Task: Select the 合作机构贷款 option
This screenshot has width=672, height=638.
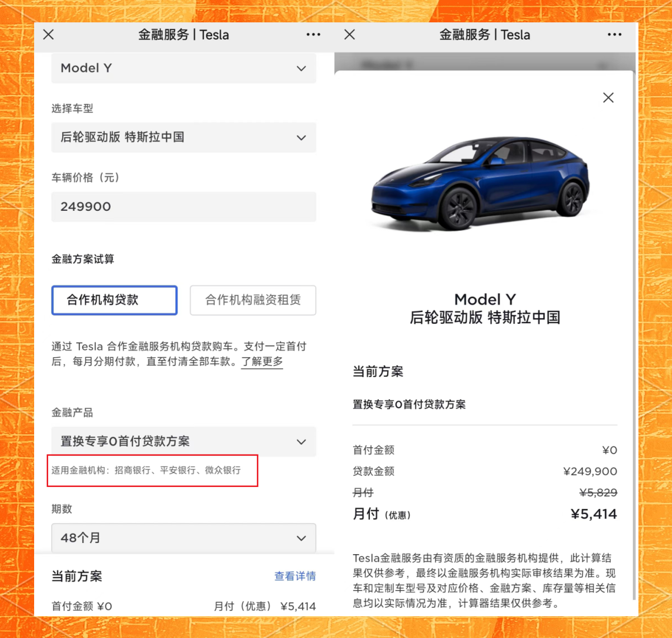Action: coord(114,300)
